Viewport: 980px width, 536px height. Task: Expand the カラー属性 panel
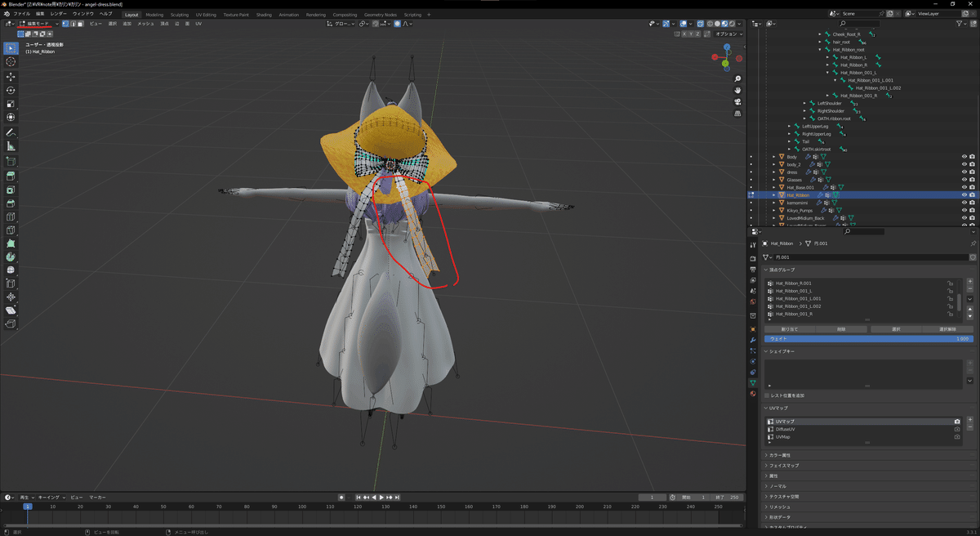(x=777, y=455)
